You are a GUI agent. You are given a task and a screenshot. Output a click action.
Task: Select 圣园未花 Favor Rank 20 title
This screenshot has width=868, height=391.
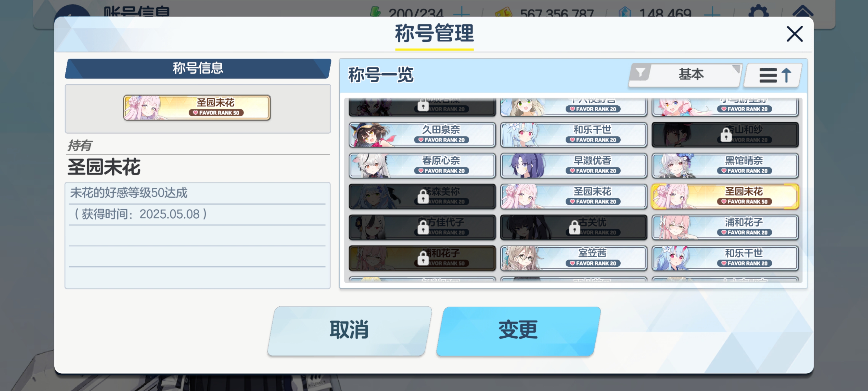click(573, 196)
